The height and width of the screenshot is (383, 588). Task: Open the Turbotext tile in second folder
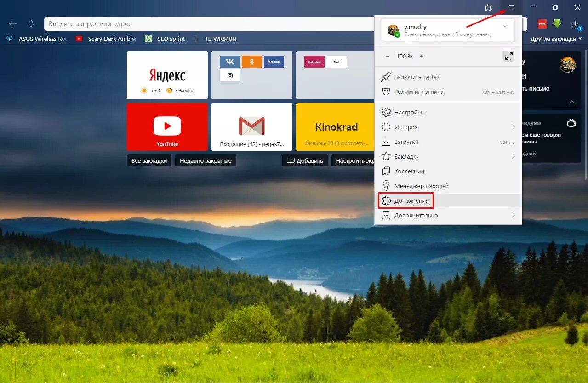point(314,62)
